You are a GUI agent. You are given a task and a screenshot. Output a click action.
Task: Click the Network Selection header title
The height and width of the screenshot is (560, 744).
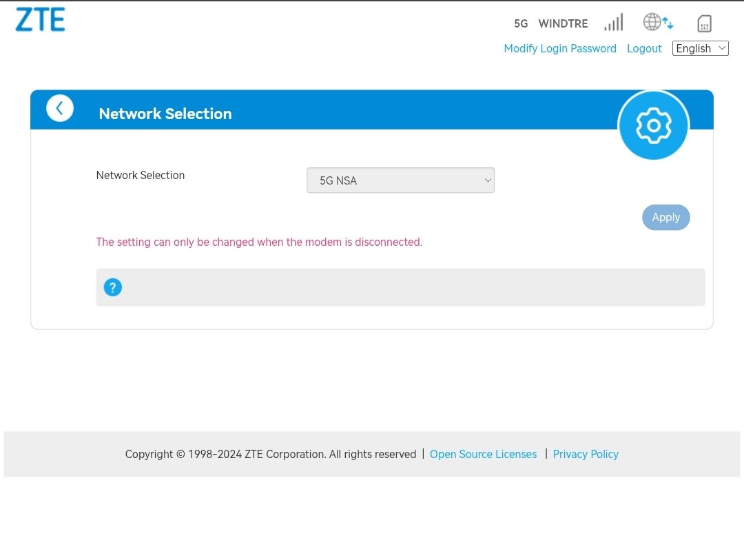(x=165, y=114)
